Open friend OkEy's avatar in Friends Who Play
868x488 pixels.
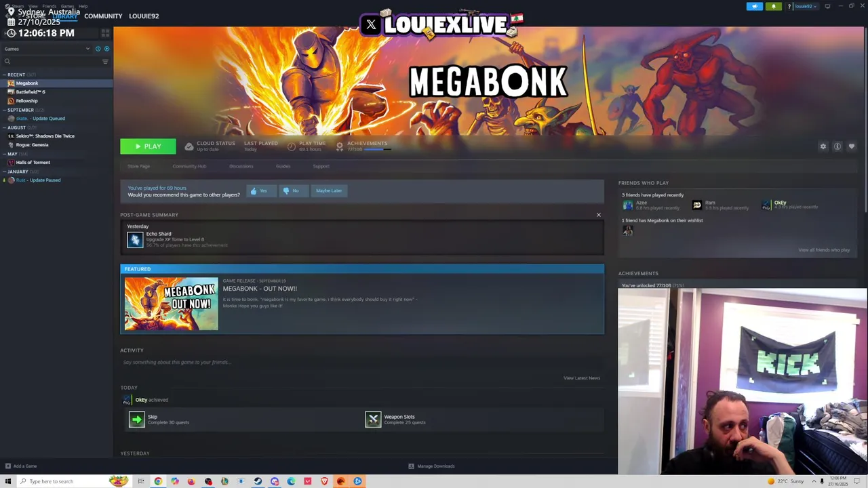766,205
